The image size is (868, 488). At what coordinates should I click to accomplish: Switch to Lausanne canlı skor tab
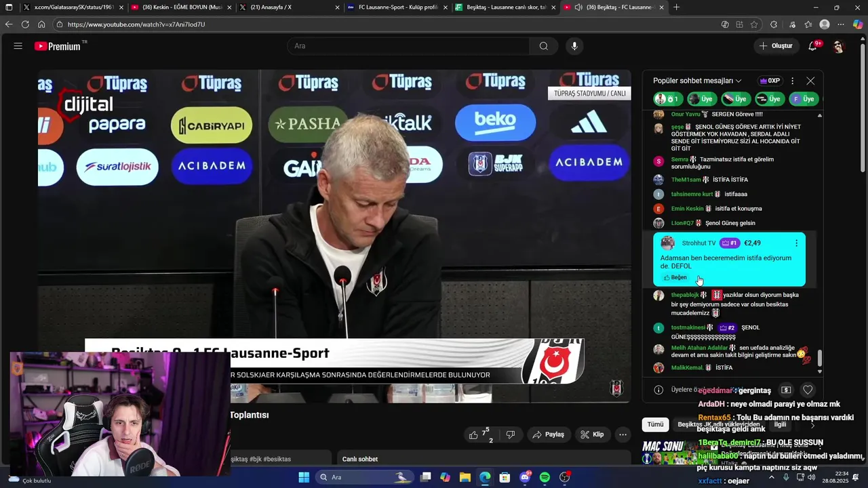click(507, 7)
